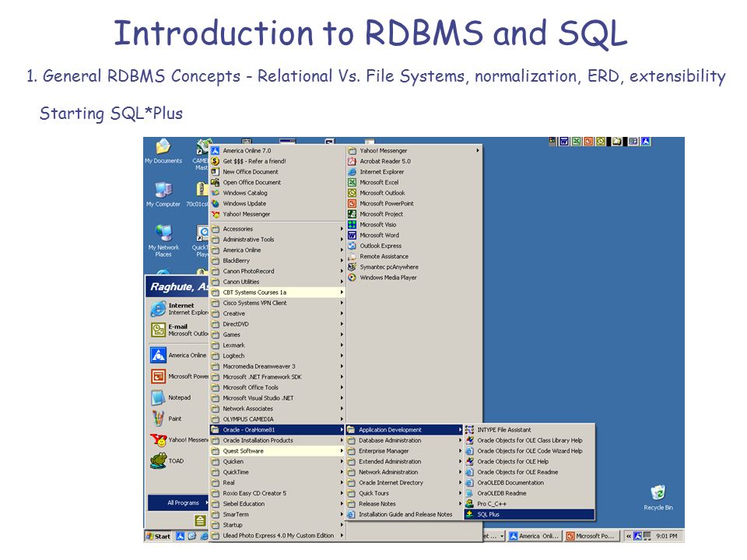
Task: Select the Oracle - OraHome81 program group
Action: pyautogui.click(x=277, y=429)
